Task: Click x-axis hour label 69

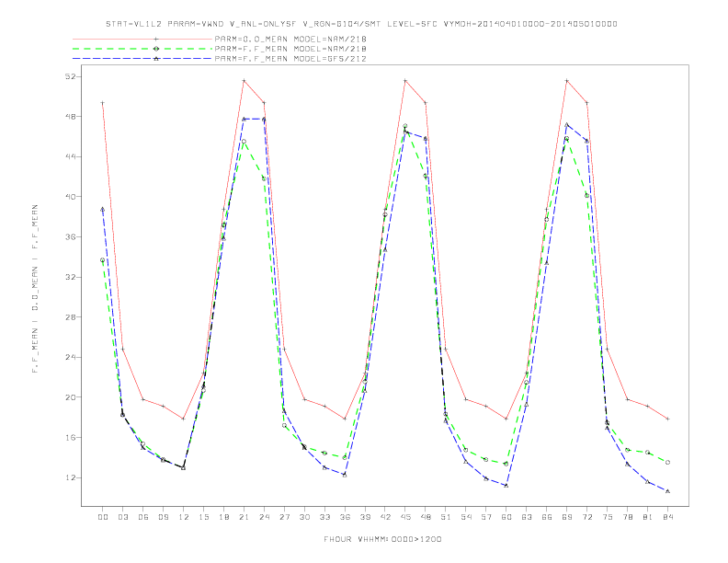Action: [567, 517]
